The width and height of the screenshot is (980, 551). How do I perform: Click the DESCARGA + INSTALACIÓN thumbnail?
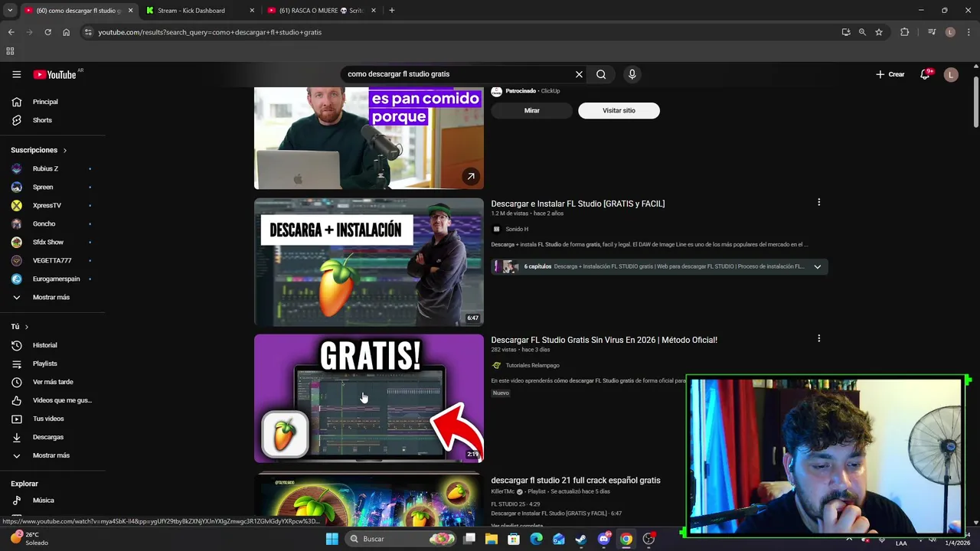pos(369,262)
